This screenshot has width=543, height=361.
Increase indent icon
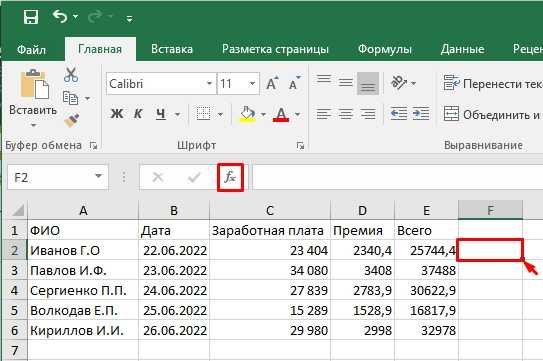point(421,114)
